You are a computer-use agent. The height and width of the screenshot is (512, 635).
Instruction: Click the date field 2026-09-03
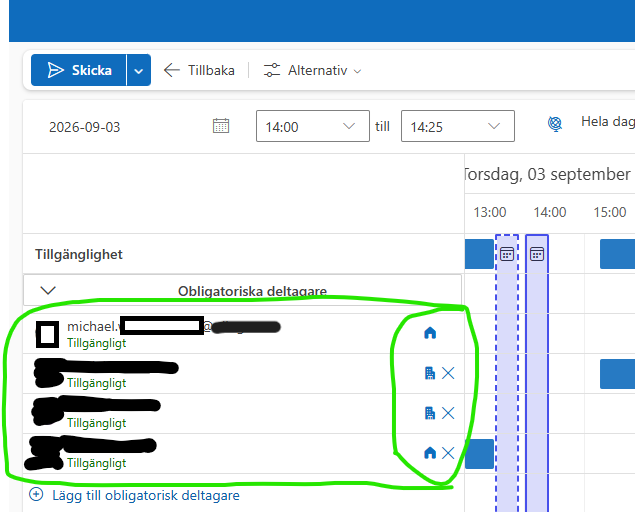(x=85, y=127)
